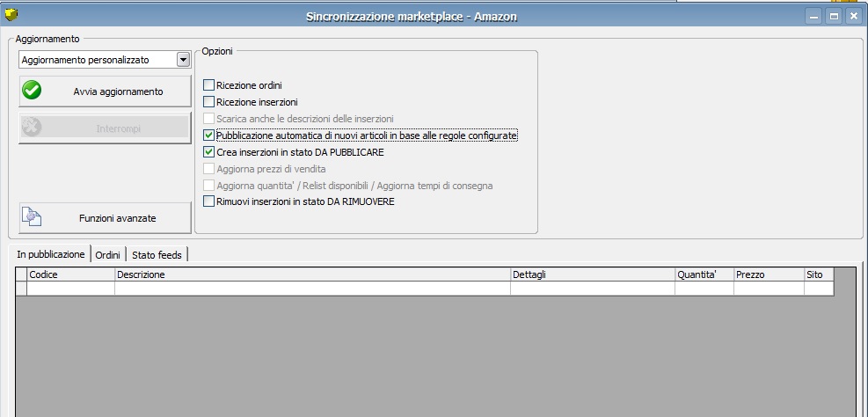The height and width of the screenshot is (417, 868).
Task: Maximize the Sincronizzazione marketplace window
Action: [x=833, y=17]
